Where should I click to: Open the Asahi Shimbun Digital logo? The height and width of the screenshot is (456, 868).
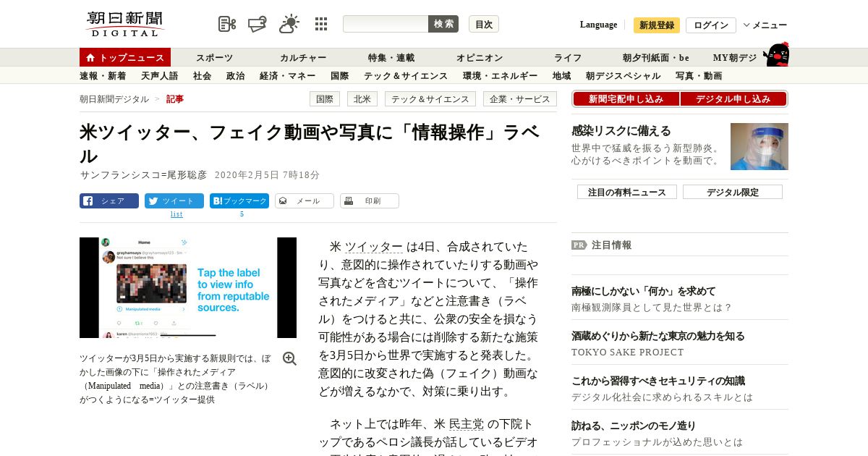click(125, 24)
